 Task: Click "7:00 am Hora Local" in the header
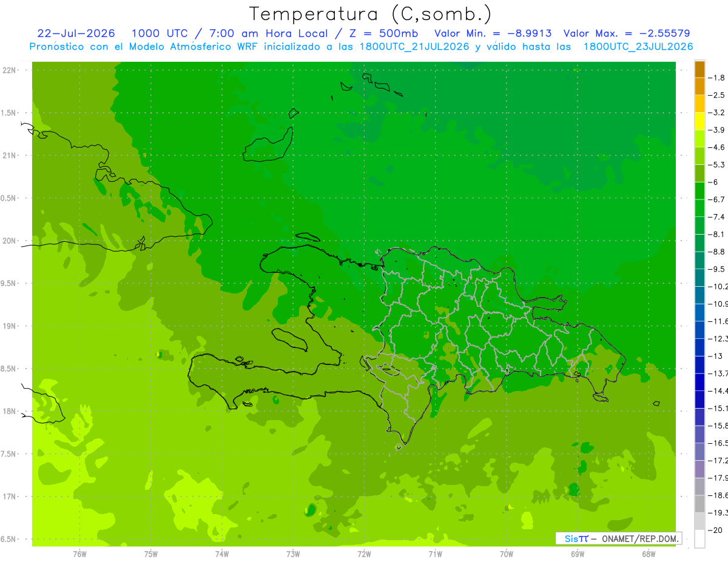pos(268,33)
